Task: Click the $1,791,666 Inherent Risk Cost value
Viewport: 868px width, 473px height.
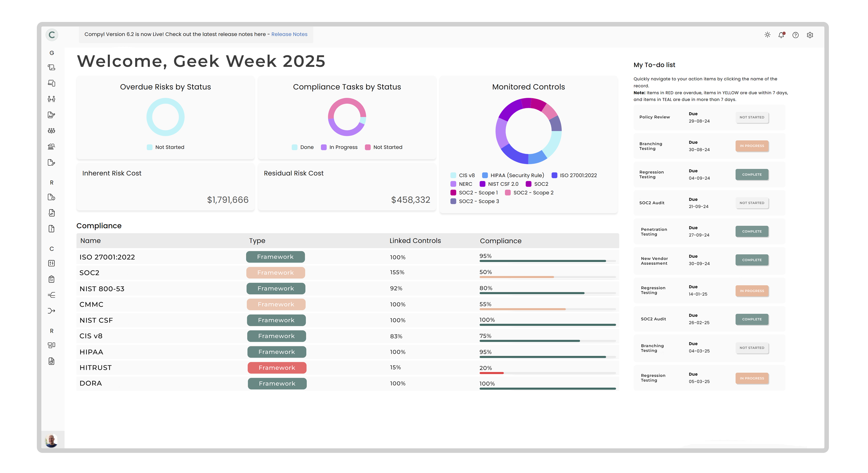Action: coord(228,200)
